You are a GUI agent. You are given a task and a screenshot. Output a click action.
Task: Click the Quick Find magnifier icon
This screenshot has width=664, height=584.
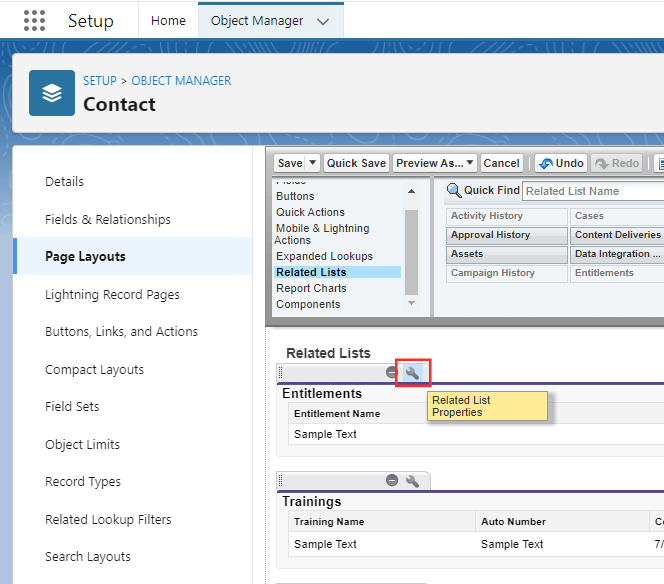[x=454, y=191]
